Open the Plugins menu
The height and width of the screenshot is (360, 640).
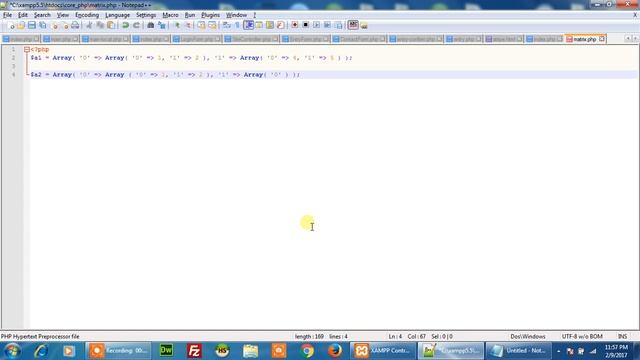coord(210,15)
